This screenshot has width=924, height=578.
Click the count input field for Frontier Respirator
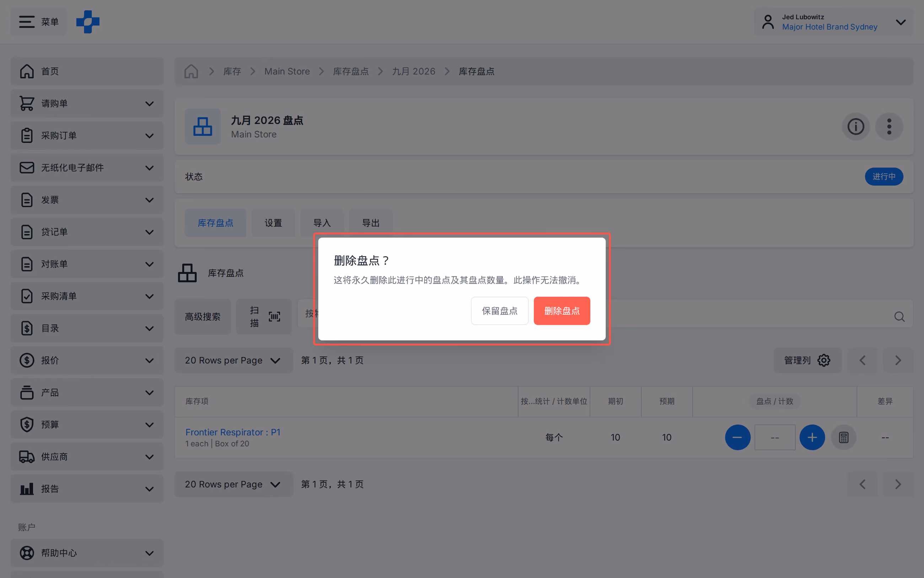(x=775, y=437)
